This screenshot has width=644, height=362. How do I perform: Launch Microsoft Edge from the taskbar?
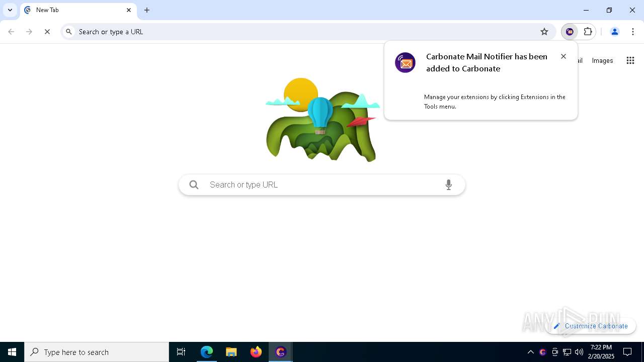(207, 352)
